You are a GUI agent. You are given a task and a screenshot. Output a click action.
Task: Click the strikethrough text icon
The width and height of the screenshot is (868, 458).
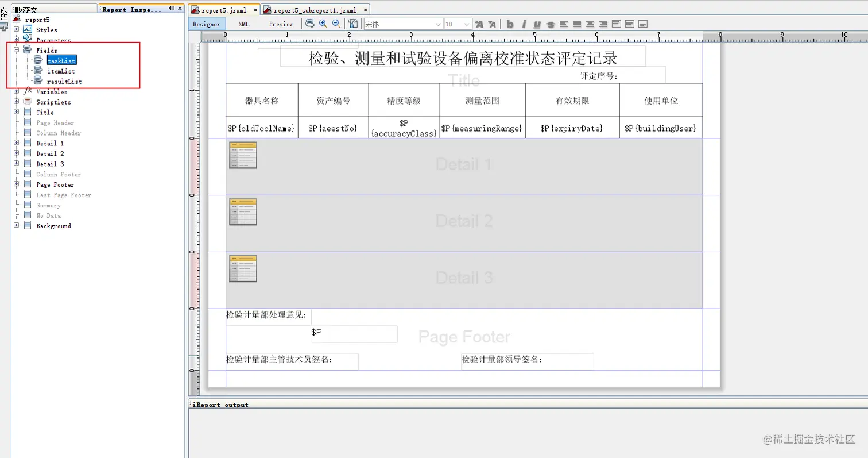pos(550,24)
